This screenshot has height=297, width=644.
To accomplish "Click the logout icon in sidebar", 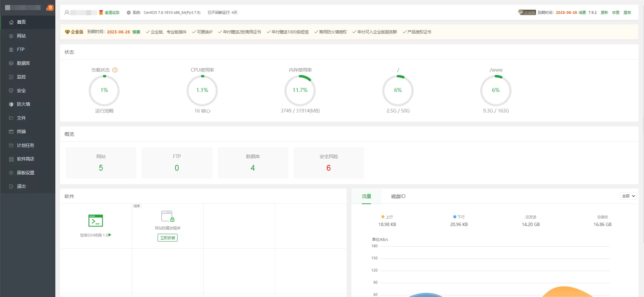I will point(11,187).
